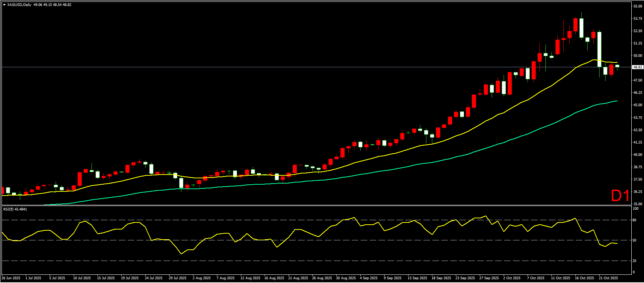Select the 26 Jun 2025 date label
Image resolution: width=644 pixels, height=283 pixels.
11,278
